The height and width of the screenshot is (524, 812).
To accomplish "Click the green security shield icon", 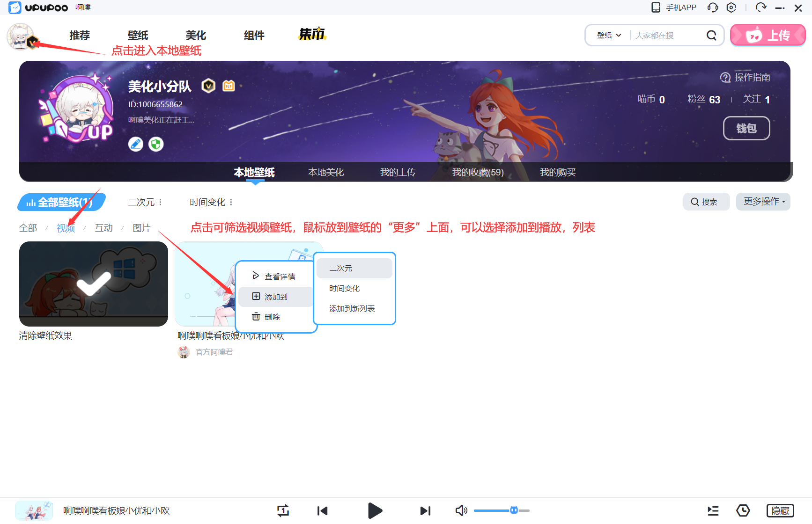I will [x=156, y=144].
